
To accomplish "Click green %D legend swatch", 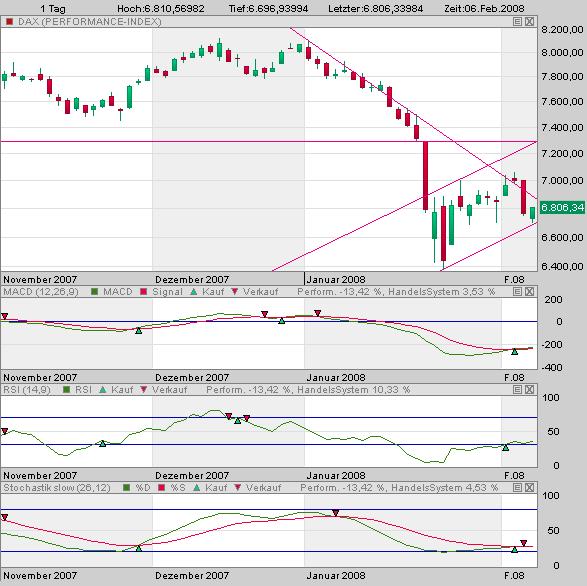I will point(126,488).
